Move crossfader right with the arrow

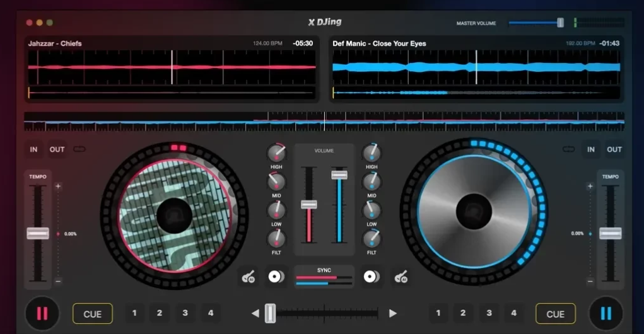[392, 313]
